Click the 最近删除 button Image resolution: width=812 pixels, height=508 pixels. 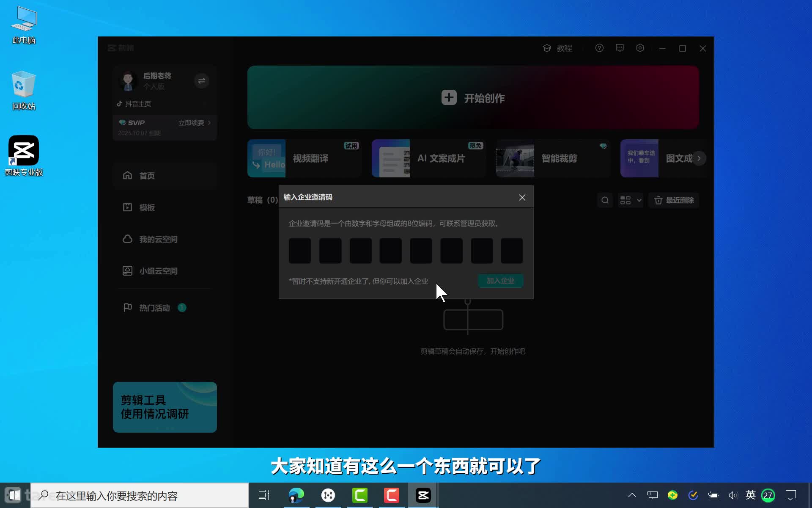click(x=674, y=200)
